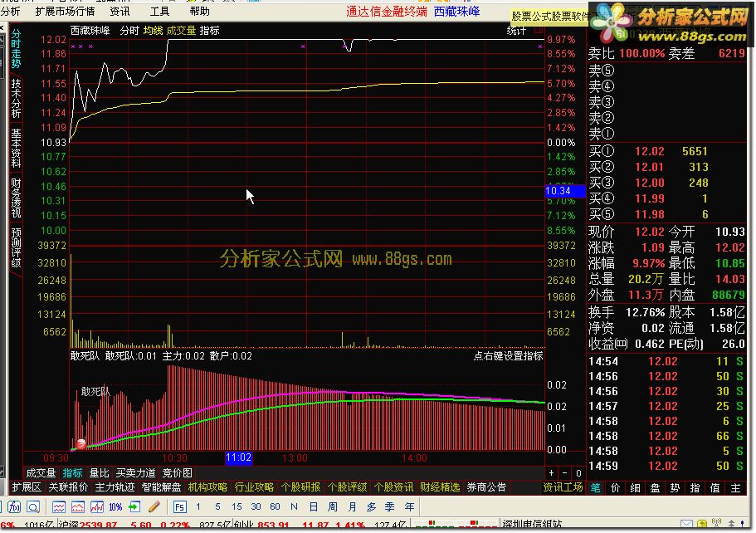Screen dimensions: 756x533
Task: Select 5-minute period in toolbar
Action: click(217, 506)
